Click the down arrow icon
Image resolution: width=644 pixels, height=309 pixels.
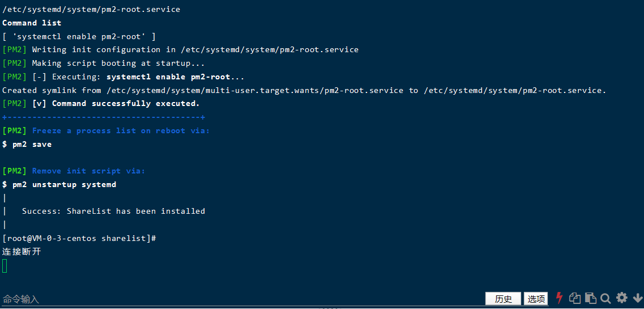(x=637, y=298)
